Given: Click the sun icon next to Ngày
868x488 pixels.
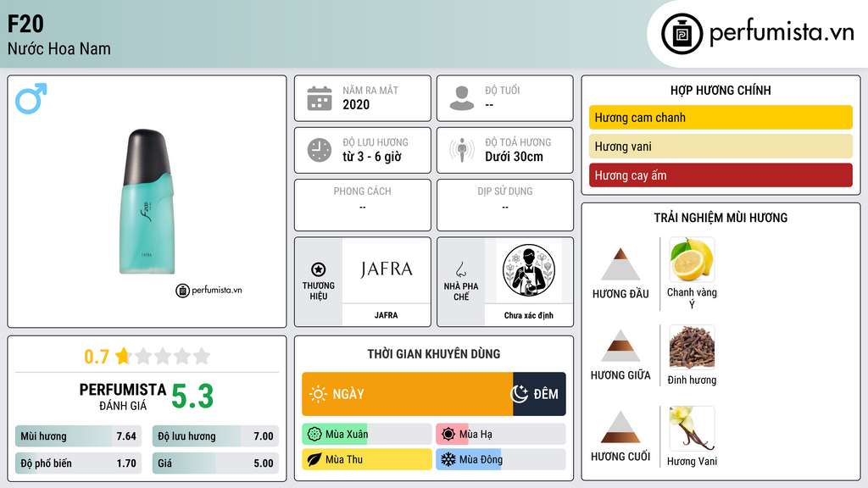Looking at the screenshot, I should coord(319,394).
